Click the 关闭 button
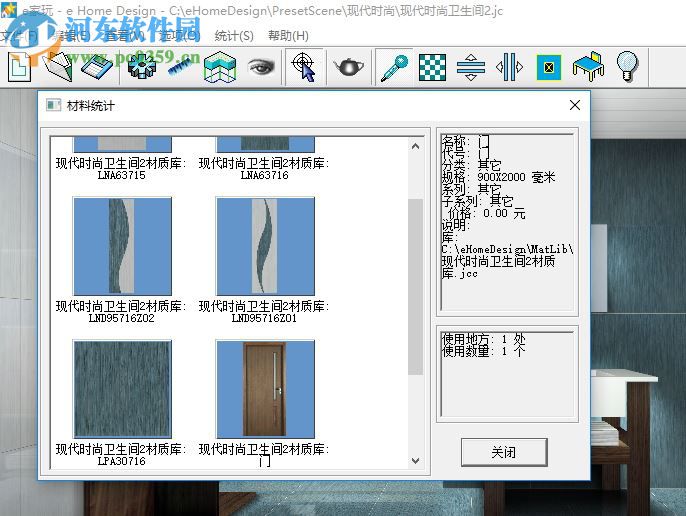 (x=503, y=452)
